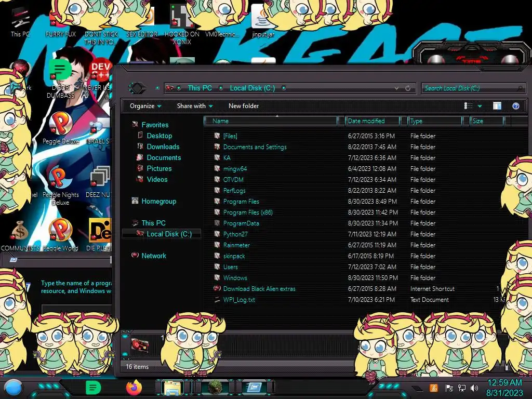Screen dimensions: 532x399
Task: Open green document app on taskbar
Action: [94, 388]
